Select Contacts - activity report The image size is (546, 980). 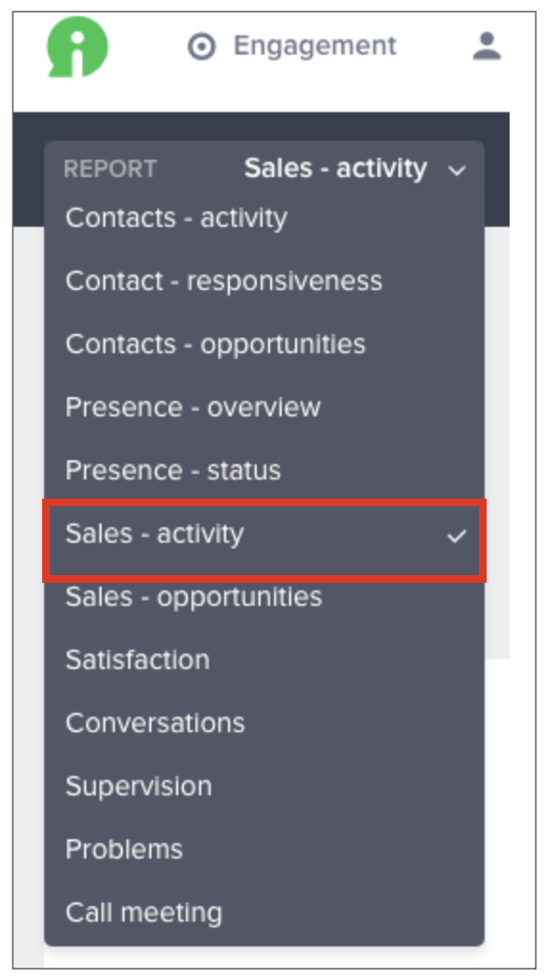[x=264, y=218]
